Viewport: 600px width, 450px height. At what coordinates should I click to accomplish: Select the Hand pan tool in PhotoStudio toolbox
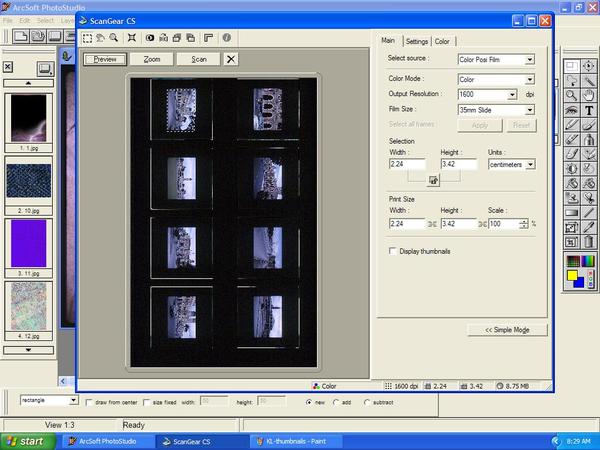pyautogui.click(x=589, y=96)
